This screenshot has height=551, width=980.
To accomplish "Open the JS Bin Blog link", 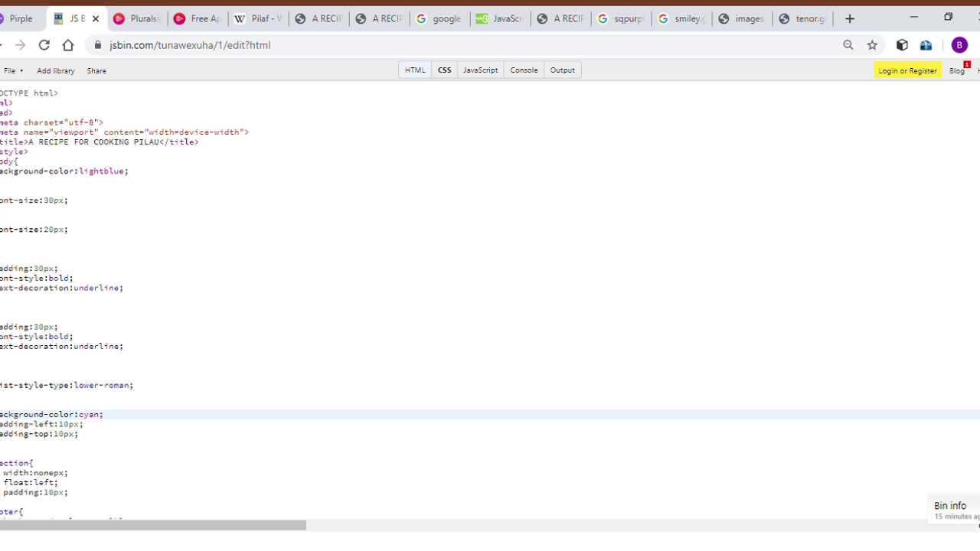I will point(957,70).
